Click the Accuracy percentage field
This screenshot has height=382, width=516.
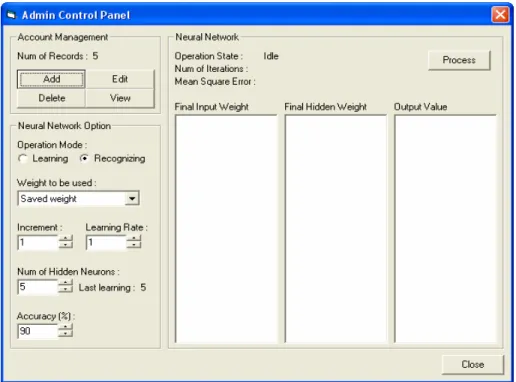click(38, 331)
